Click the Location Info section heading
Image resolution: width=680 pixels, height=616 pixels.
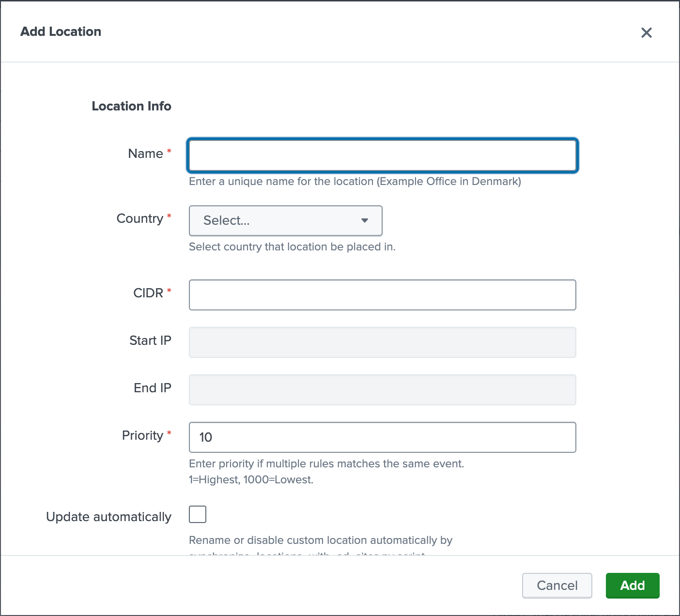point(131,106)
